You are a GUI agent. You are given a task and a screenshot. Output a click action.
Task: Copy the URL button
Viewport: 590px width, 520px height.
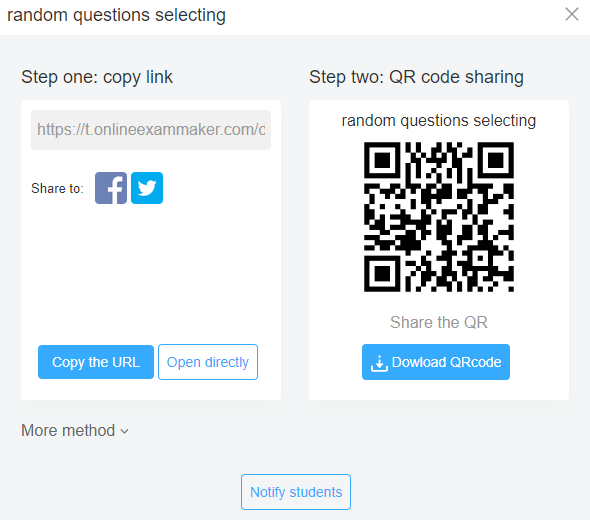[96, 362]
